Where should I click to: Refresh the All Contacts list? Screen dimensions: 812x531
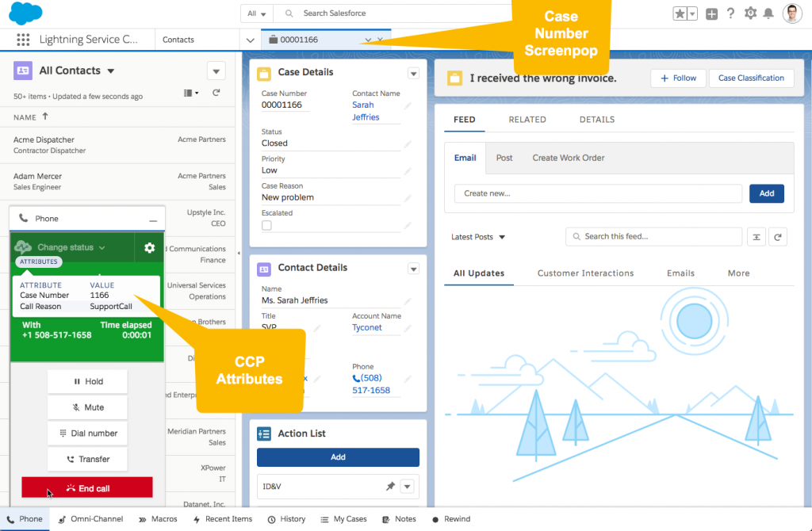tap(216, 94)
